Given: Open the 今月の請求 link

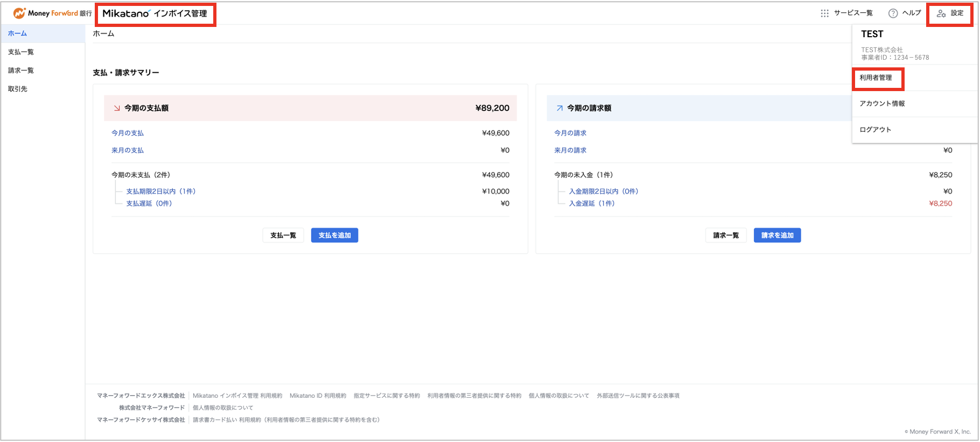Looking at the screenshot, I should pos(570,133).
